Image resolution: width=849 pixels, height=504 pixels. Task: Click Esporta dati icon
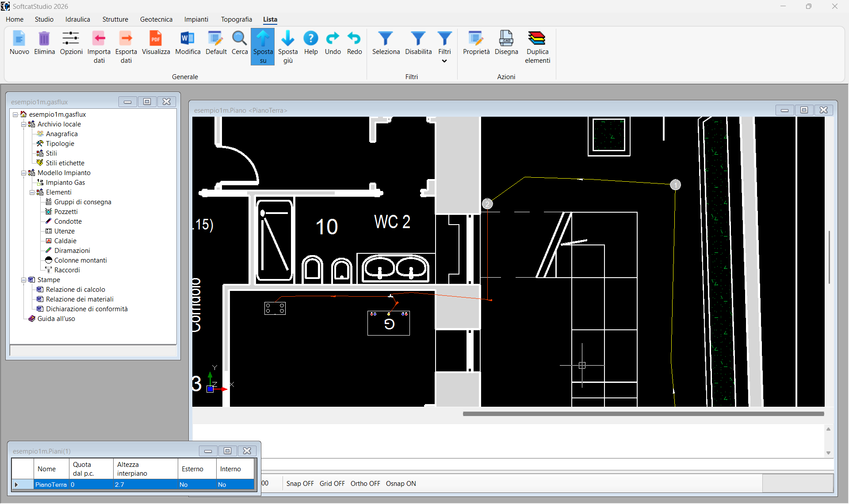point(126,38)
